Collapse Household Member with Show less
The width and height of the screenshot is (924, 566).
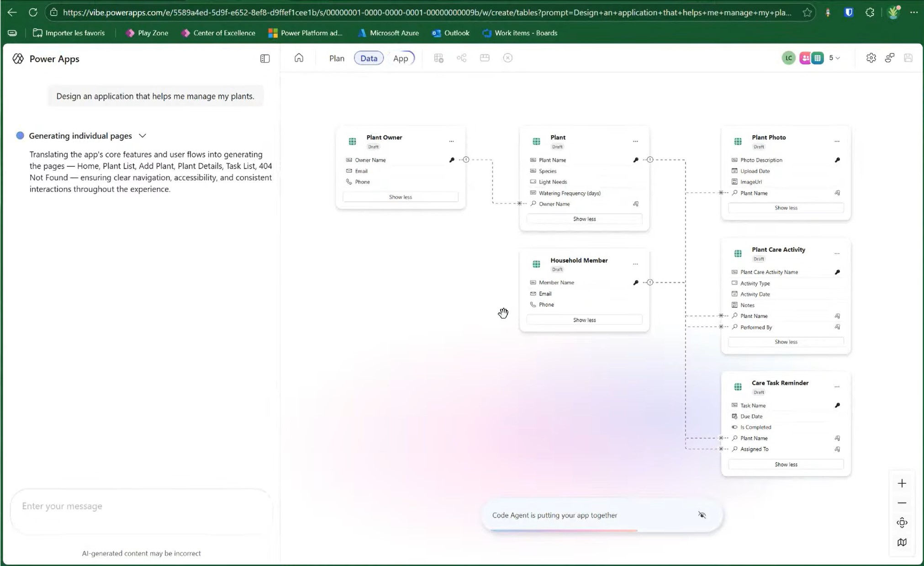coord(584,320)
